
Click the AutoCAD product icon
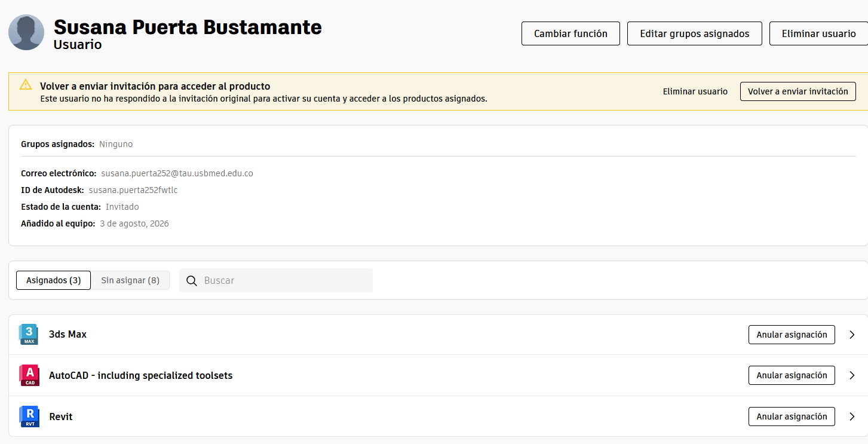(29, 375)
